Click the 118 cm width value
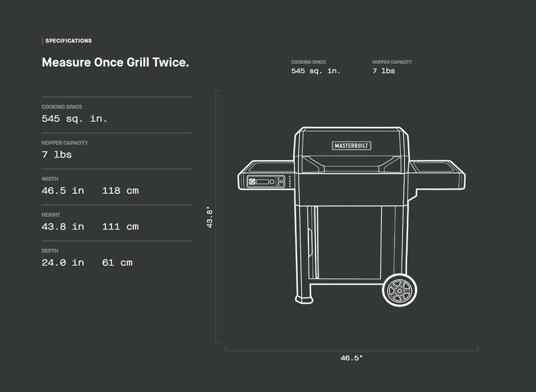This screenshot has height=392, width=536. 120,190
